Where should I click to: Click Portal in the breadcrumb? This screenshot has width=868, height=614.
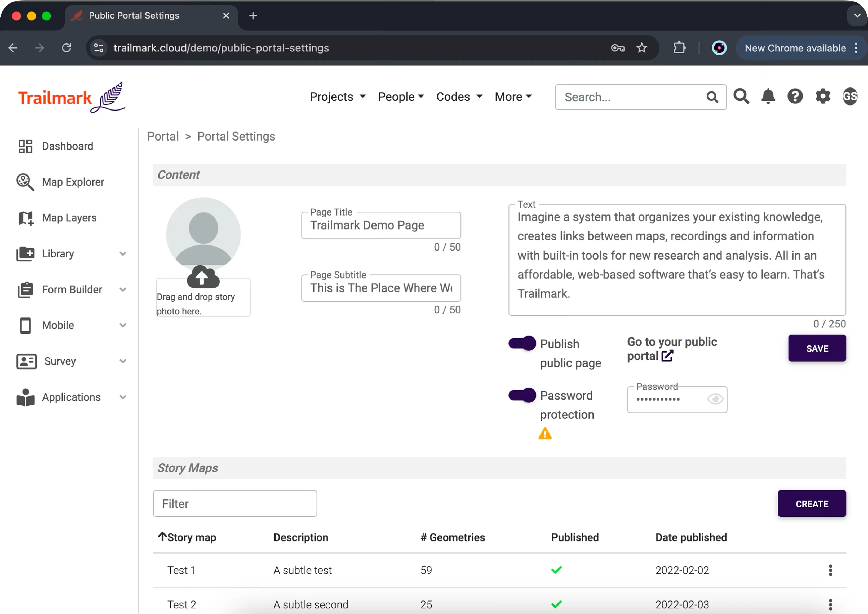point(163,136)
